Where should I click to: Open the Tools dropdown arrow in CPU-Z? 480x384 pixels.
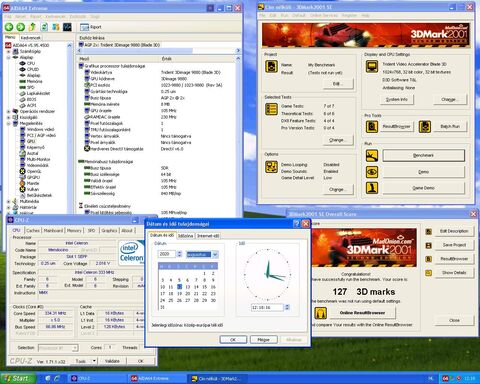click(x=94, y=361)
